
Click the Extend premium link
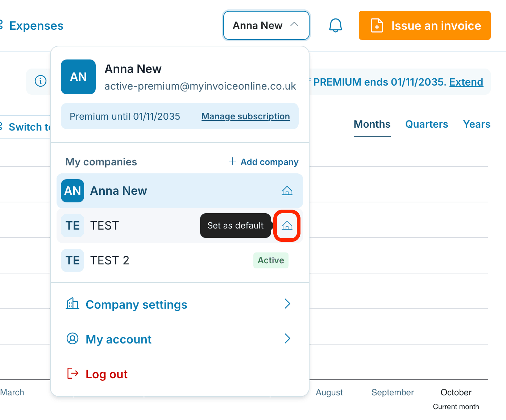pyautogui.click(x=466, y=82)
